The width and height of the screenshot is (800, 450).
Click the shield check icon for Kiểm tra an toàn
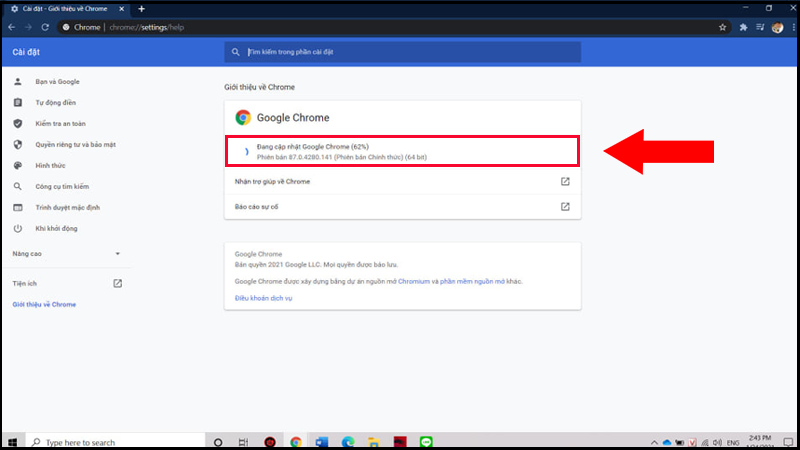click(x=18, y=123)
